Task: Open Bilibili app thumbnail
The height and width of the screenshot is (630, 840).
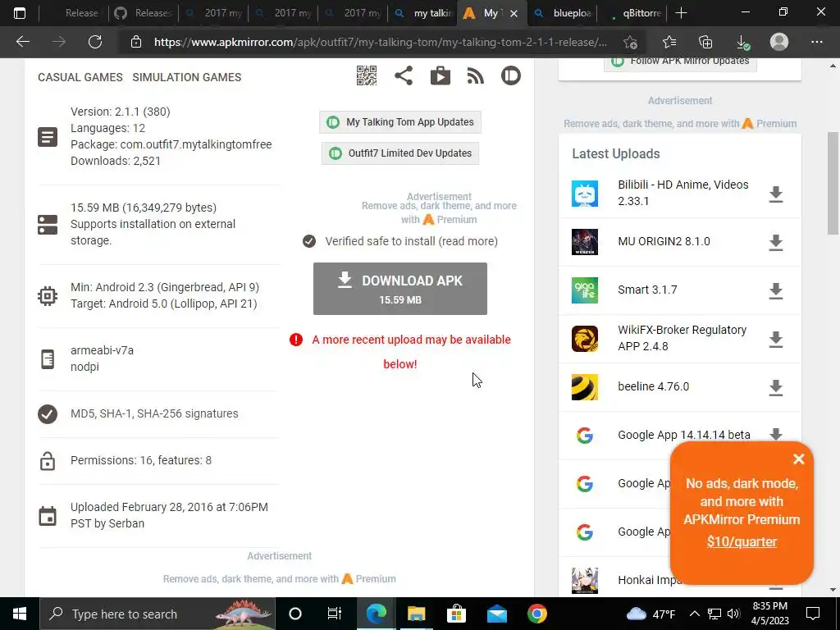Action: coord(584,194)
